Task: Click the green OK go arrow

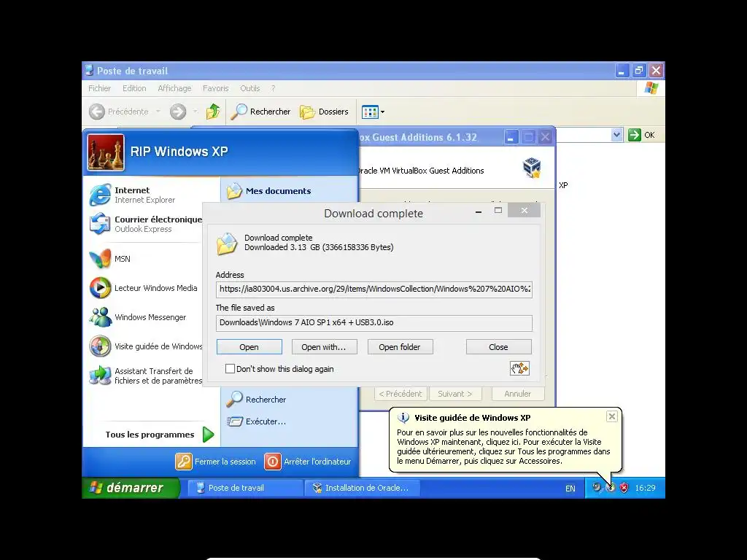Action: point(634,135)
